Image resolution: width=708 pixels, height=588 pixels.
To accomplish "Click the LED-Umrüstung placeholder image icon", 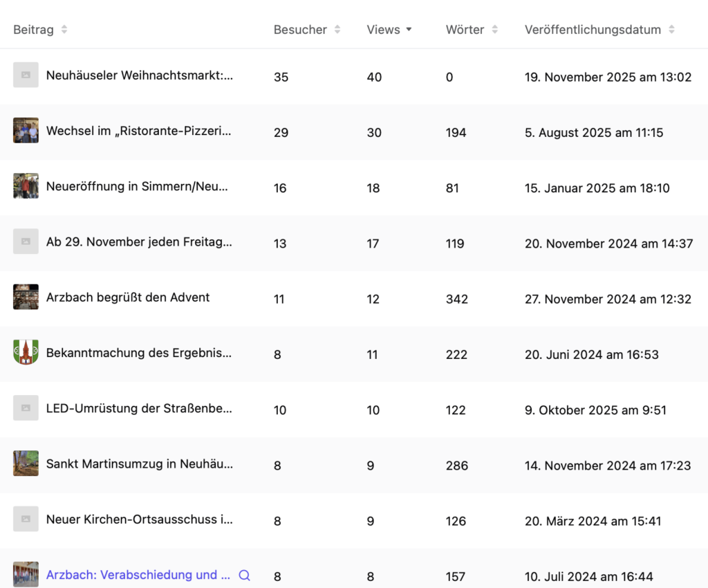I will tap(26, 408).
